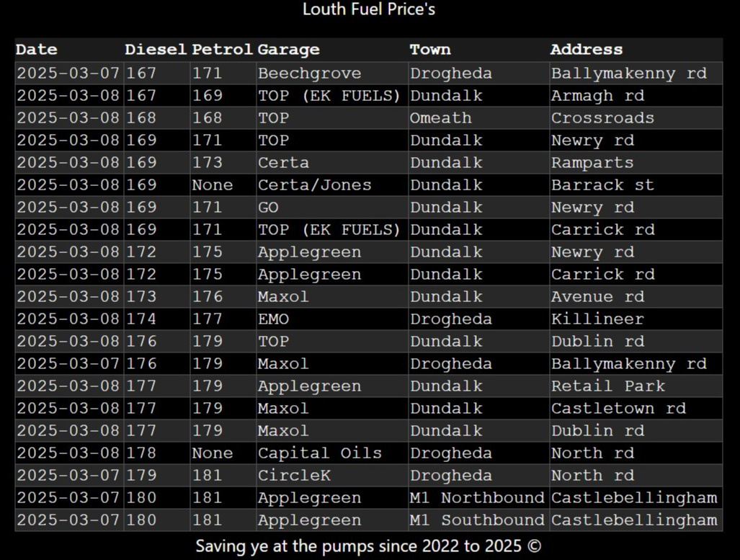Click the EMO garage cell

(x=332, y=319)
